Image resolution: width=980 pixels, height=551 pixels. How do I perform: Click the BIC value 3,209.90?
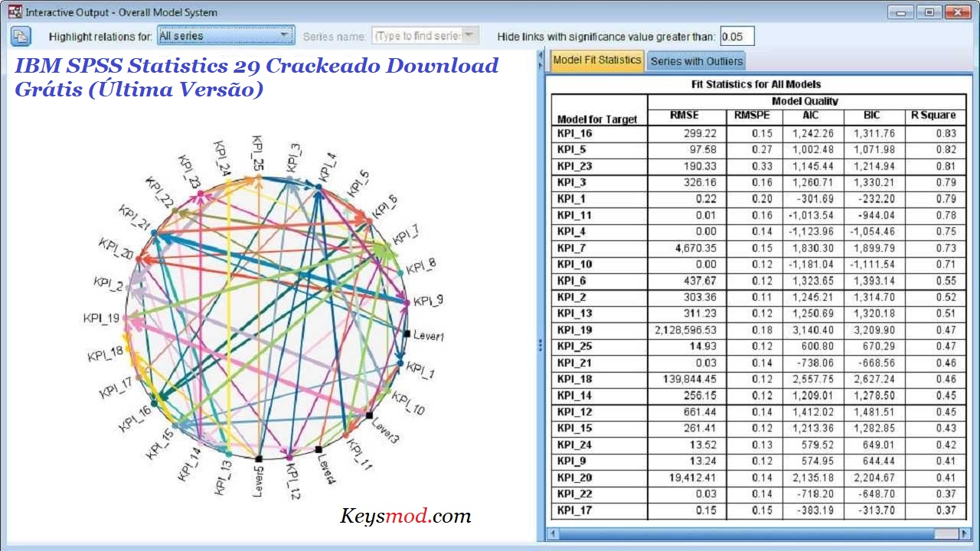click(x=875, y=330)
